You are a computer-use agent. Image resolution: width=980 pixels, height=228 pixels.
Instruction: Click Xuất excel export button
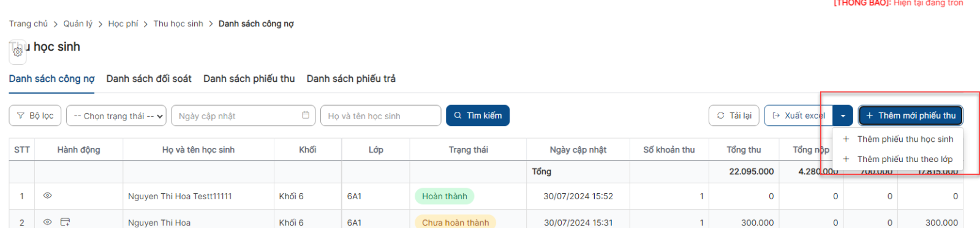(799, 116)
